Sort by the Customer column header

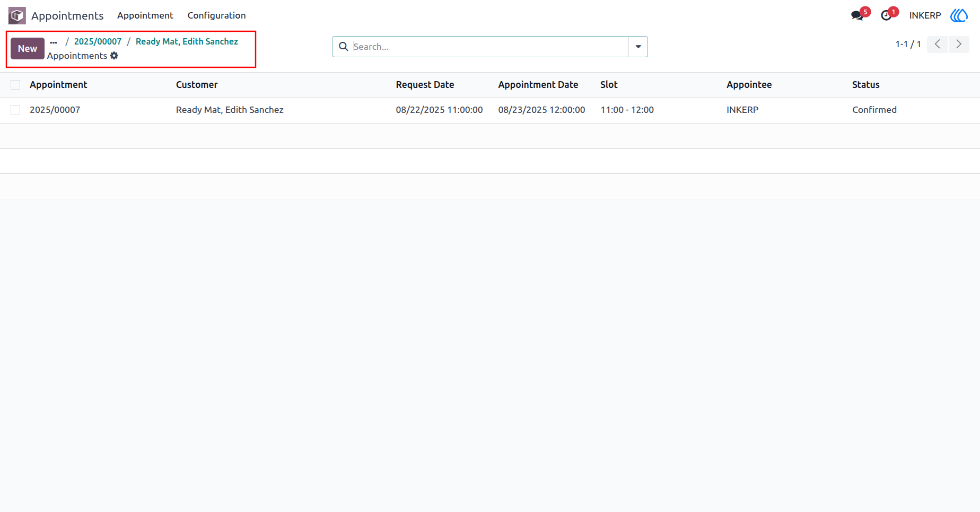click(x=197, y=85)
